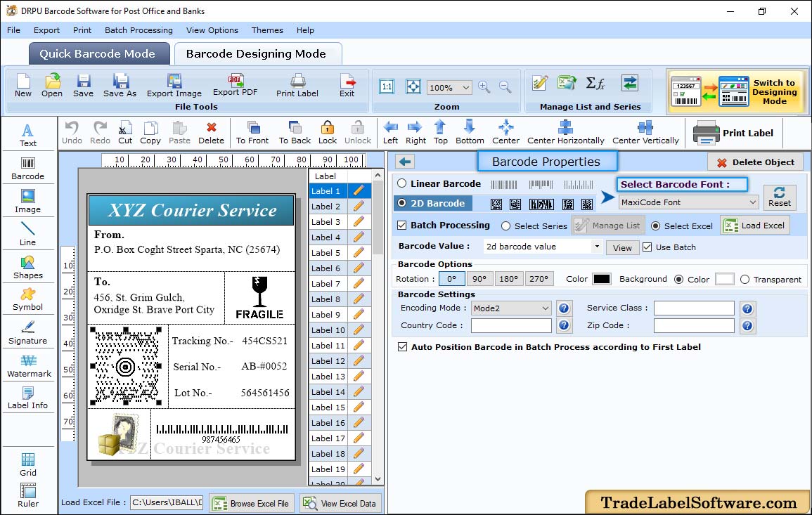The height and width of the screenshot is (515, 812).
Task: Click the Browse Excel File button
Action: [252, 504]
